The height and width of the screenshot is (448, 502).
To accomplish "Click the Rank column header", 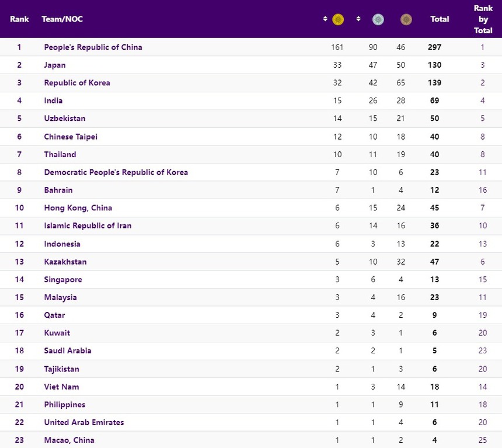I will pyautogui.click(x=19, y=19).
